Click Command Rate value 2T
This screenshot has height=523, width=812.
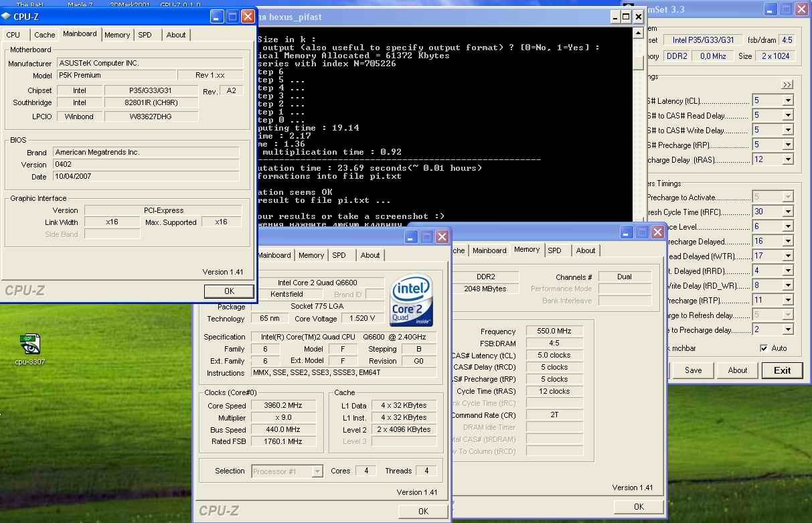tap(555, 415)
